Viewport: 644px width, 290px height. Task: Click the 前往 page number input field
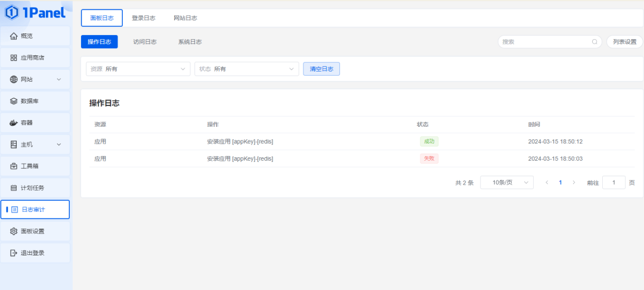tap(614, 183)
